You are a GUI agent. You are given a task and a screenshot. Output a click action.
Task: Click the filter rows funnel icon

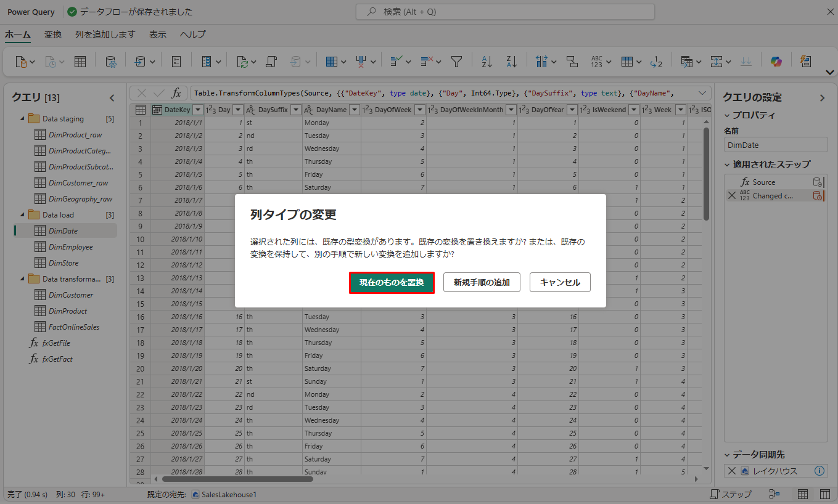point(456,62)
